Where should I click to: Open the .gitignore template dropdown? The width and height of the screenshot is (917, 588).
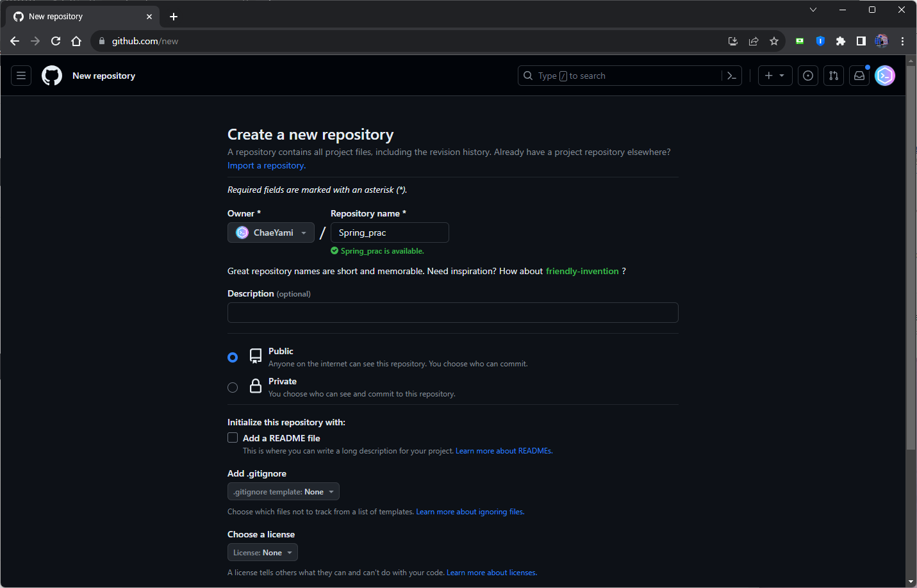(283, 491)
